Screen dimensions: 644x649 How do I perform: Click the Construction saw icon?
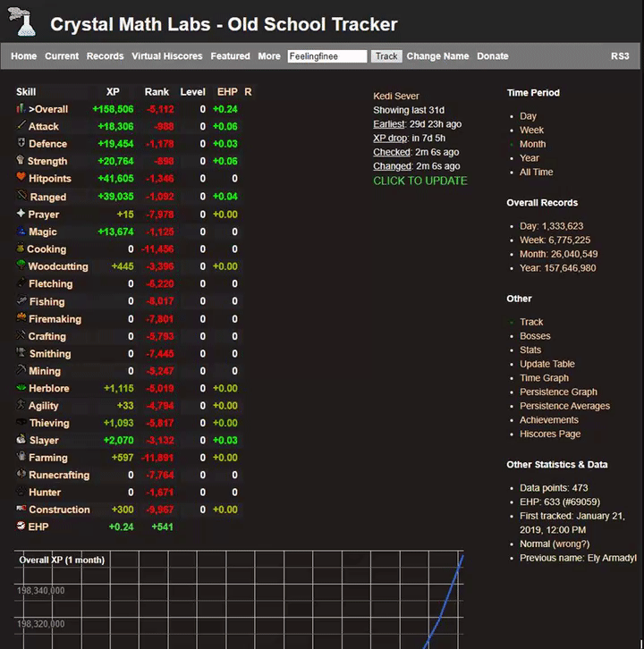coord(21,509)
